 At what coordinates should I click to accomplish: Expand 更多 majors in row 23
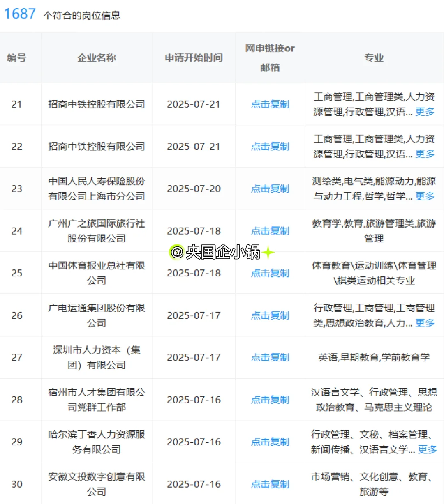point(425,196)
